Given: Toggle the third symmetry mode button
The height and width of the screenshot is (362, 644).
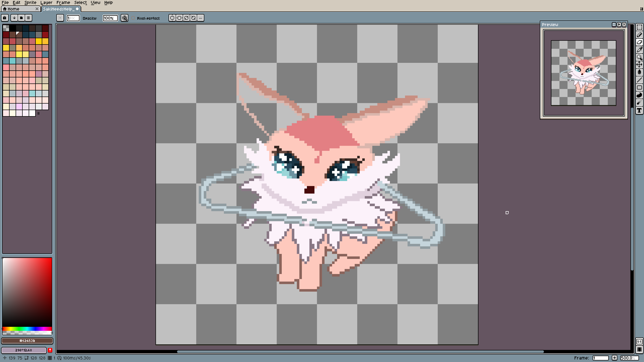Looking at the screenshot, I should tap(186, 18).
